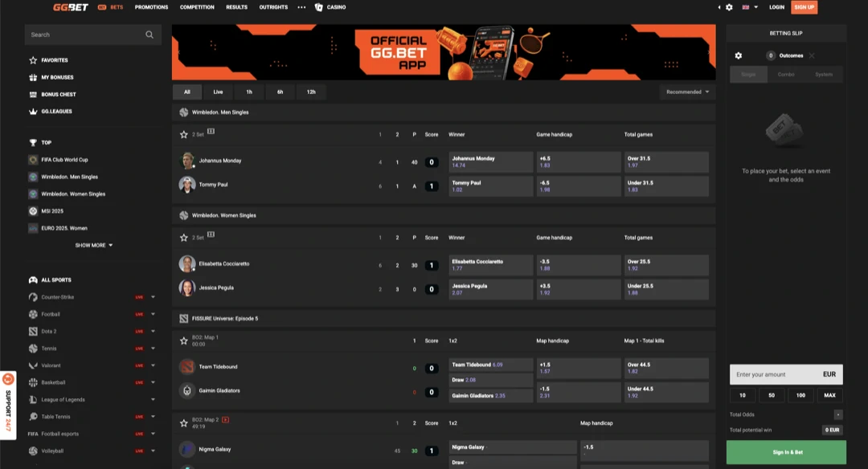This screenshot has height=469, width=868.
Task: Open settings gear in top bar
Action: click(x=729, y=7)
